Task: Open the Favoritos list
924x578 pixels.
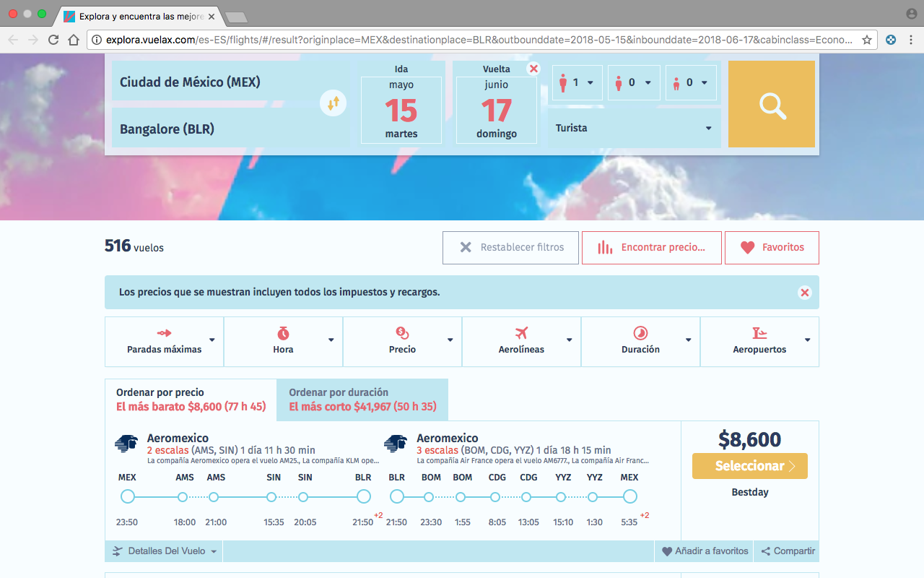Action: coord(772,247)
